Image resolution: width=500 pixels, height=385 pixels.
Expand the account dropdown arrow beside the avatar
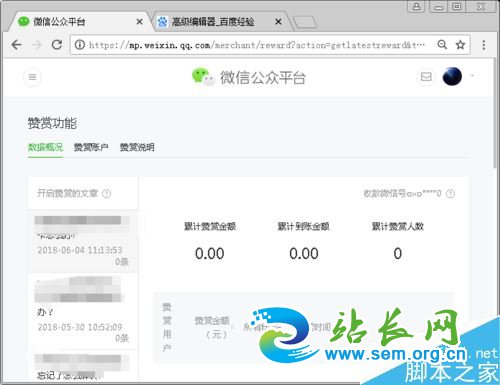472,76
